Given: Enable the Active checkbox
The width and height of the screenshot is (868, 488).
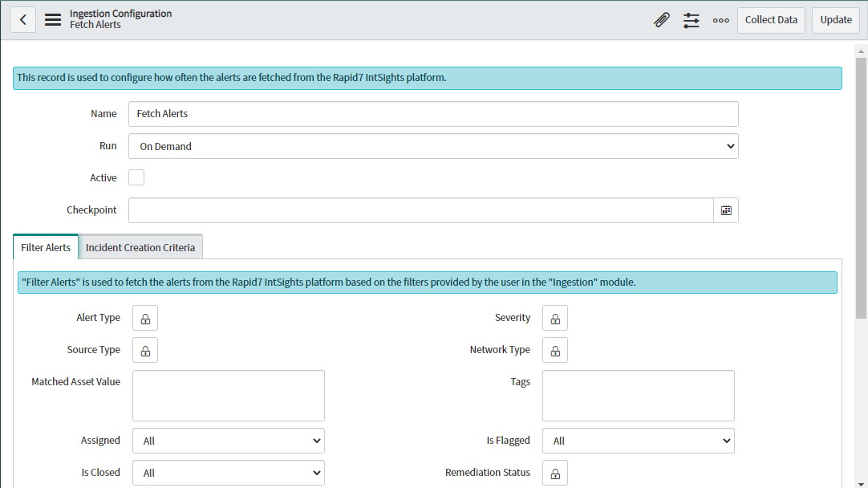Looking at the screenshot, I should pyautogui.click(x=137, y=178).
